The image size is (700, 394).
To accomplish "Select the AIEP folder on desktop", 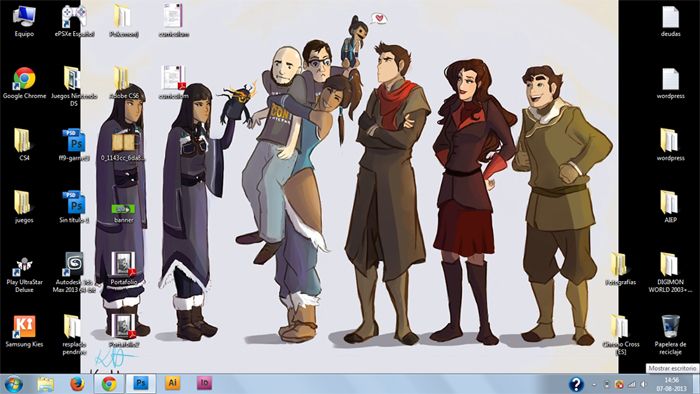I will [x=670, y=207].
